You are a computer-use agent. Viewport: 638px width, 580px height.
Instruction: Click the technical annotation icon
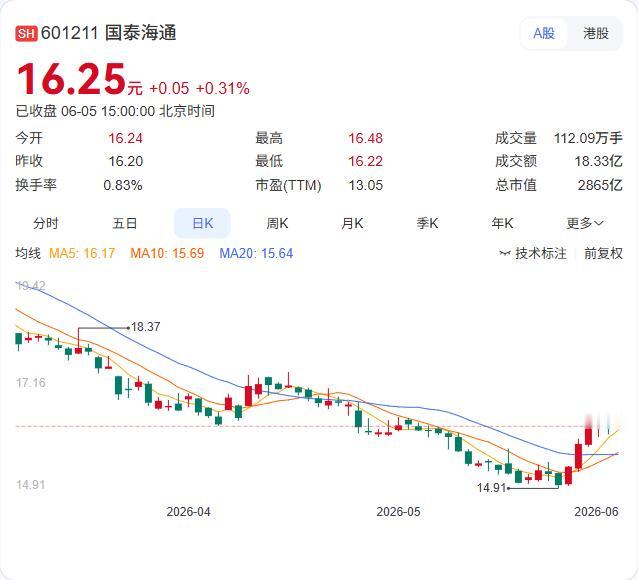coord(505,254)
